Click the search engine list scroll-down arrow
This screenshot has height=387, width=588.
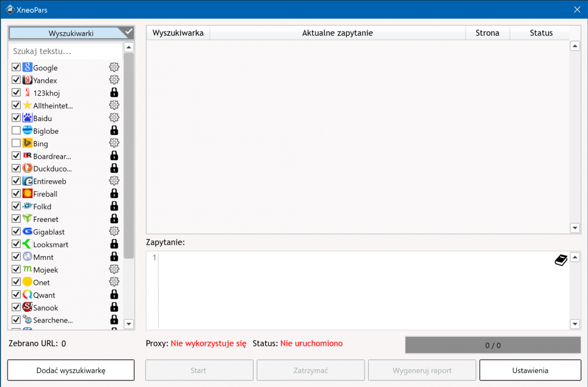pyautogui.click(x=129, y=324)
